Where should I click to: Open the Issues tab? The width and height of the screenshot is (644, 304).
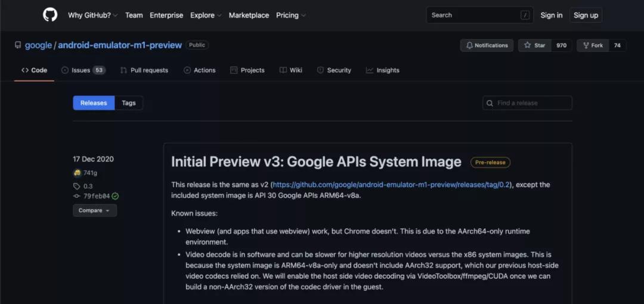83,70
